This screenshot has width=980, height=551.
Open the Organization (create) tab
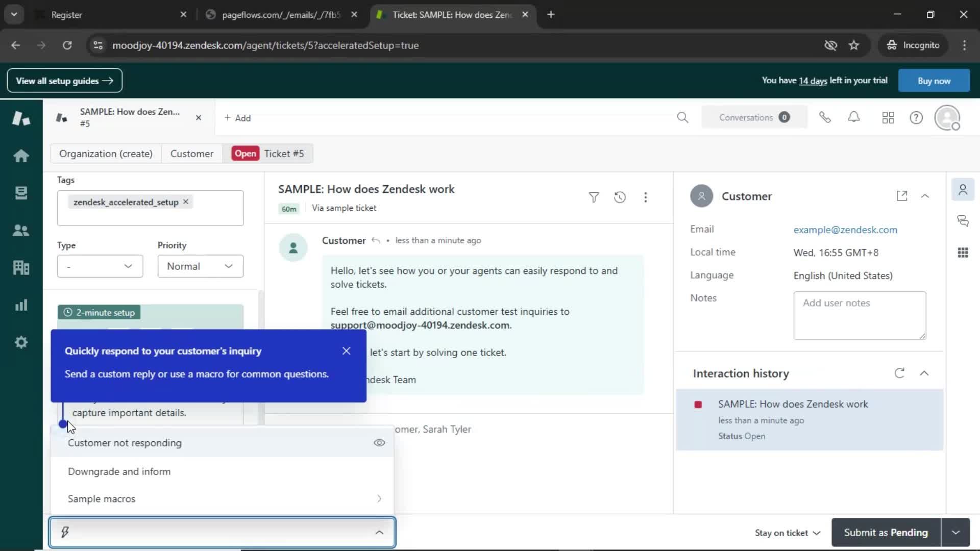pyautogui.click(x=106, y=154)
